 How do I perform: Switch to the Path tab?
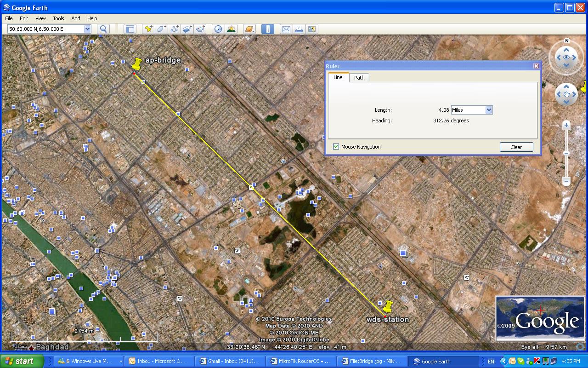tap(359, 77)
